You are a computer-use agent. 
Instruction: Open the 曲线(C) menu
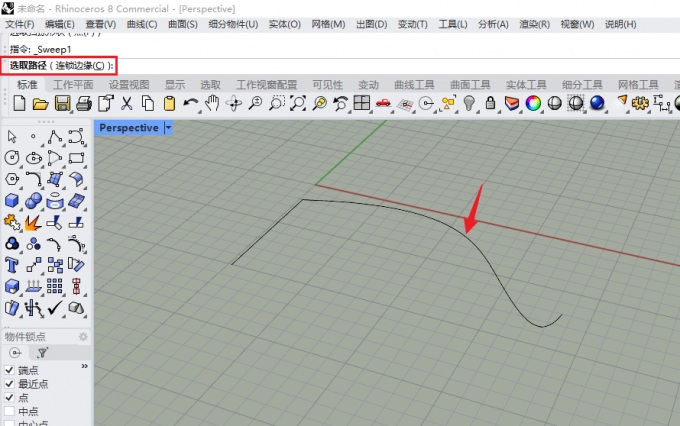pyautogui.click(x=142, y=24)
